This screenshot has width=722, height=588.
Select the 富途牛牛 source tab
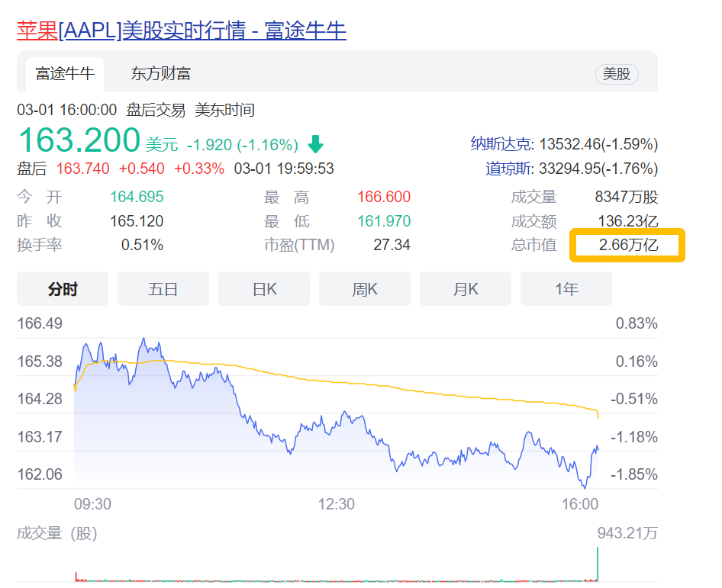(x=65, y=74)
